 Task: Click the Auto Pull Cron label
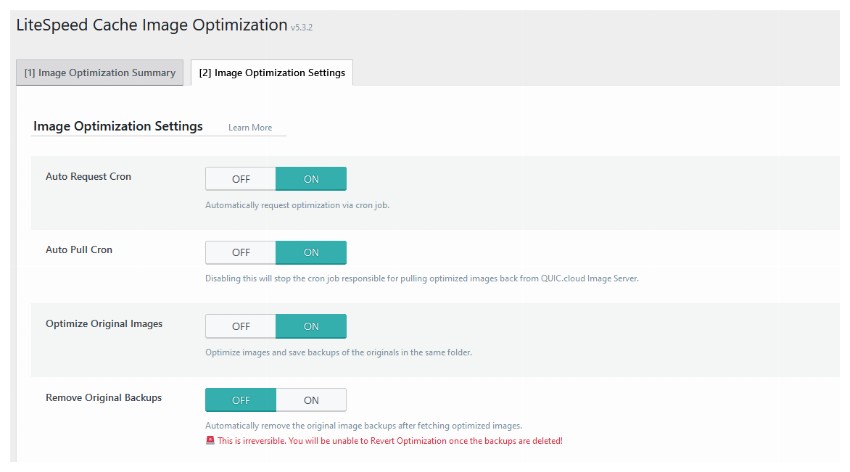(79, 250)
